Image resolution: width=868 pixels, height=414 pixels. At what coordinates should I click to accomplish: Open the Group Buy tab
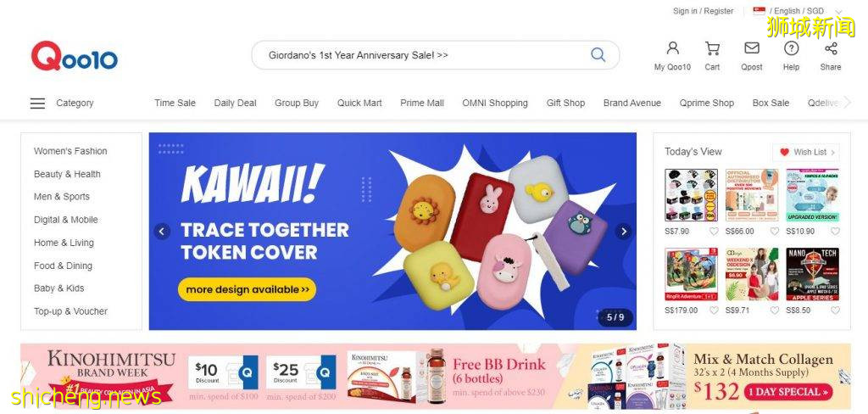(297, 103)
